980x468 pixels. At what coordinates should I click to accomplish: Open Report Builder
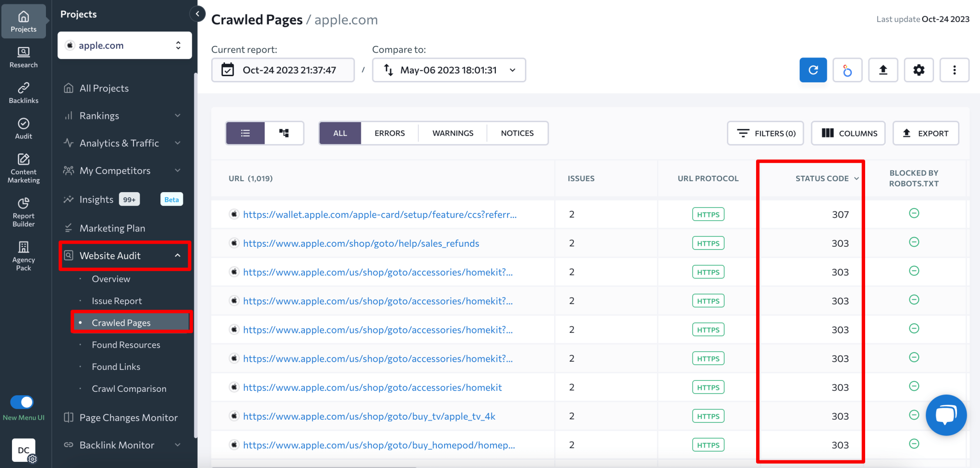[x=23, y=211]
